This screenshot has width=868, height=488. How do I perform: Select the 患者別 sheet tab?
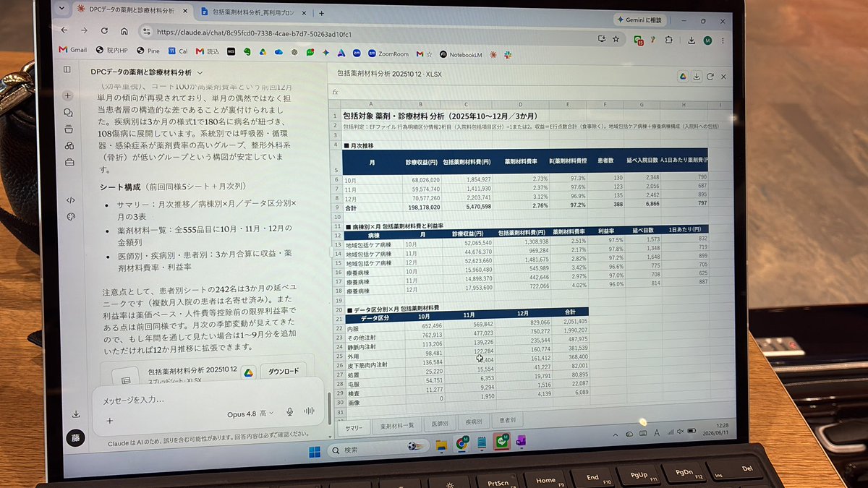click(506, 420)
